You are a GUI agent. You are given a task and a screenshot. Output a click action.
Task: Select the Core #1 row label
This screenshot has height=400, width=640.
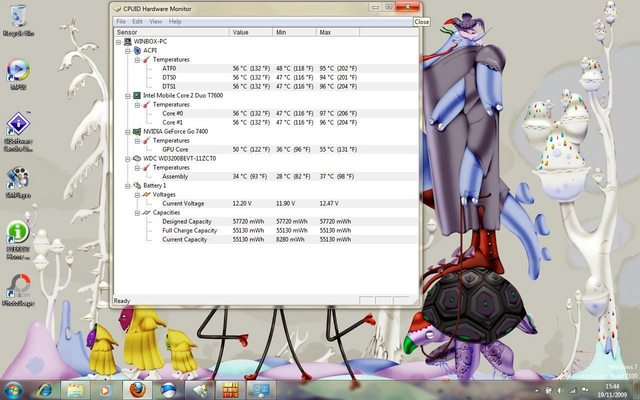173,122
